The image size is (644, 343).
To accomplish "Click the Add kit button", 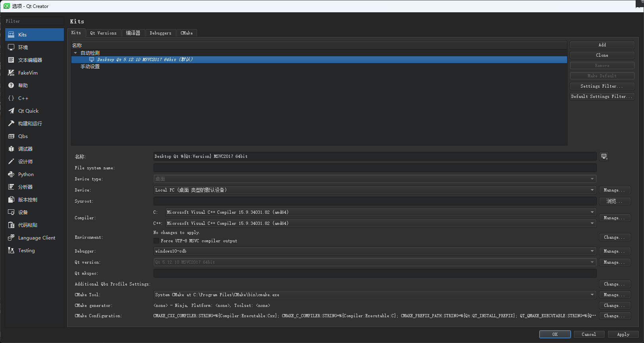I will click(602, 45).
